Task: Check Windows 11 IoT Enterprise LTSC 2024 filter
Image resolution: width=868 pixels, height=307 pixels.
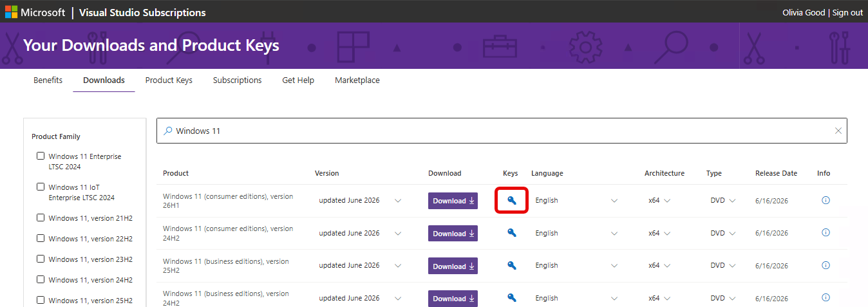Action: coord(41,187)
